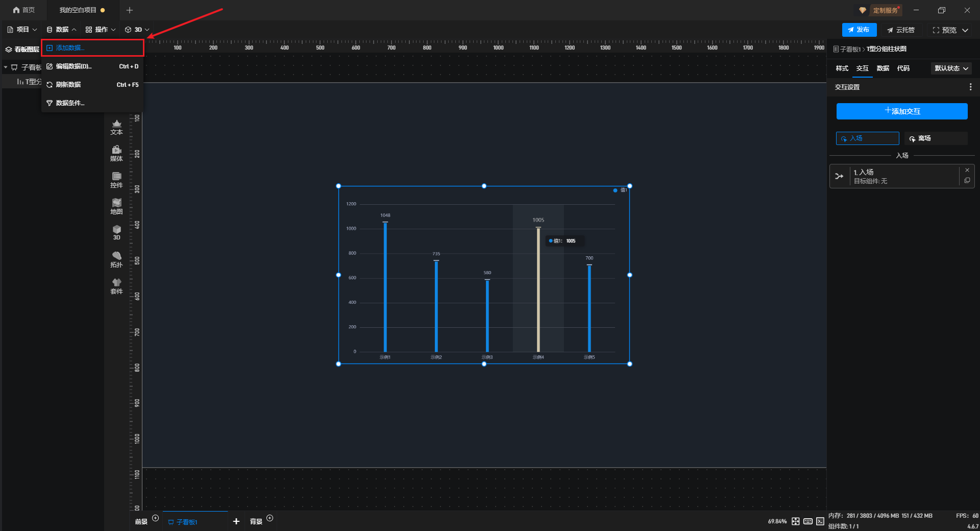Viewport: 980px width, 531px height.
Task: Click the 添加交互 button
Action: (901, 111)
